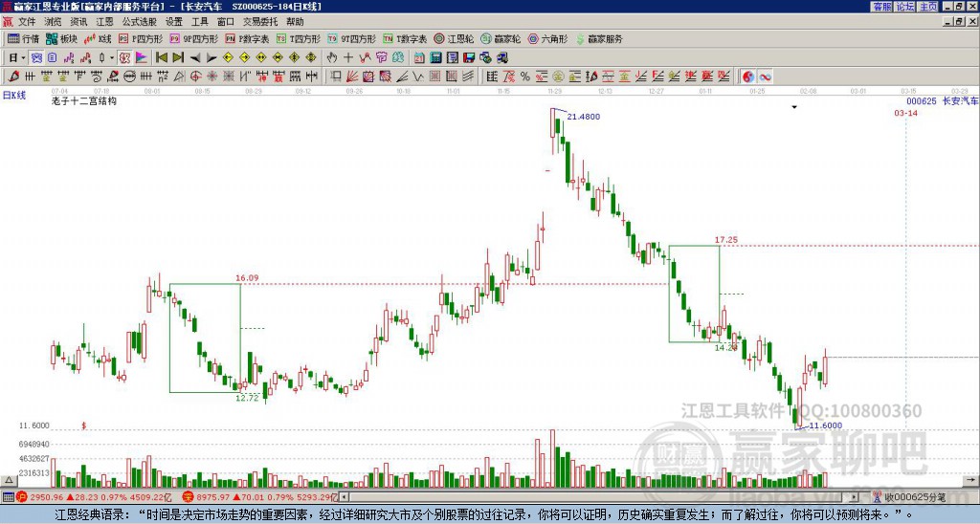Open 赢家服务 service
The image size is (980, 524).
599,38
